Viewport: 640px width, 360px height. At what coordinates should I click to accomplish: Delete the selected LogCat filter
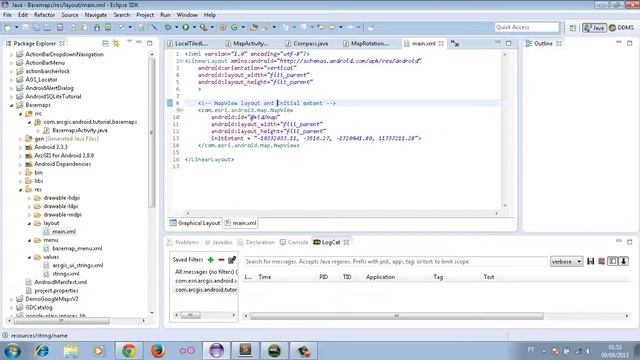pyautogui.click(x=221, y=260)
